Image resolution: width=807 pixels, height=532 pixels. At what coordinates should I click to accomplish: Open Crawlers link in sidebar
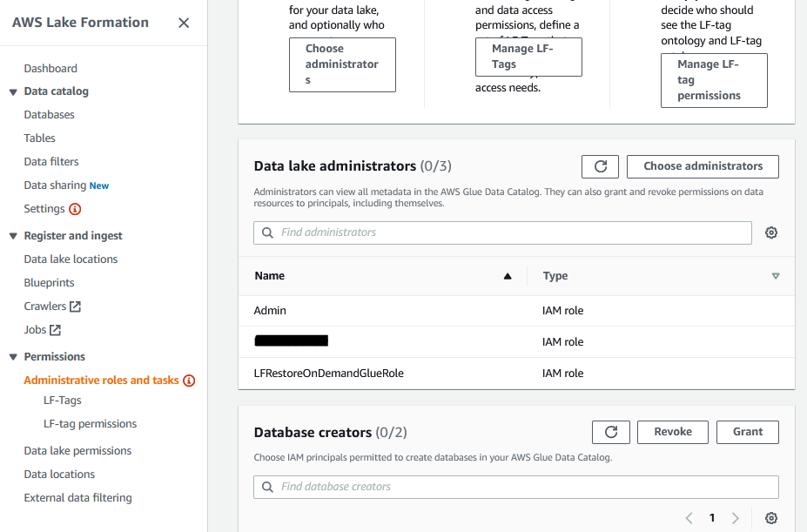click(x=45, y=306)
